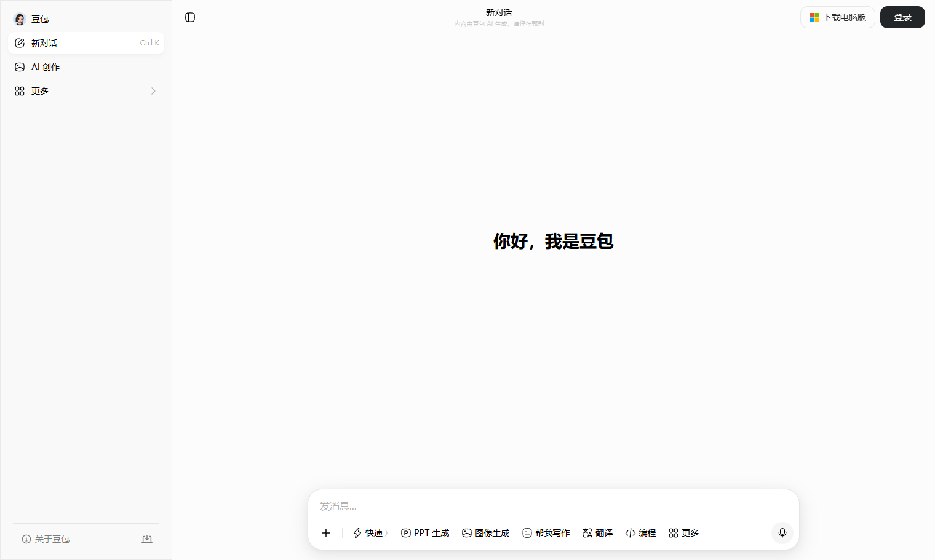Open the 关于豆包 about link
The width and height of the screenshot is (935, 560).
click(x=46, y=539)
